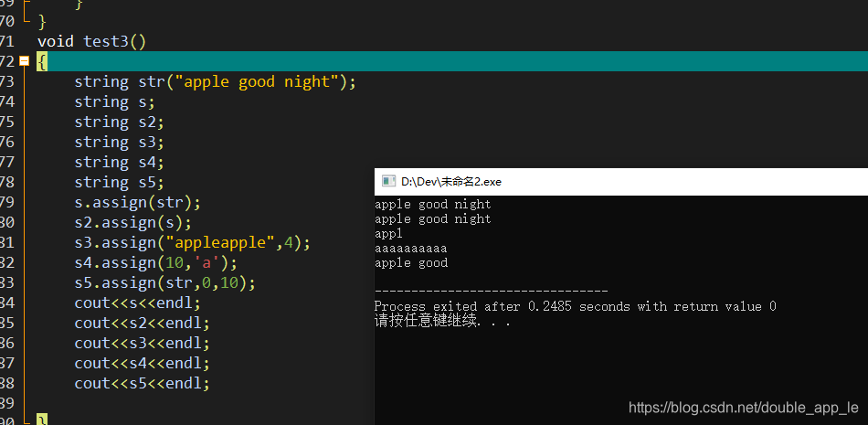The image size is (868, 425).
Task: Click the console title D:\Dev\未命名2.exe
Action: tap(451, 182)
